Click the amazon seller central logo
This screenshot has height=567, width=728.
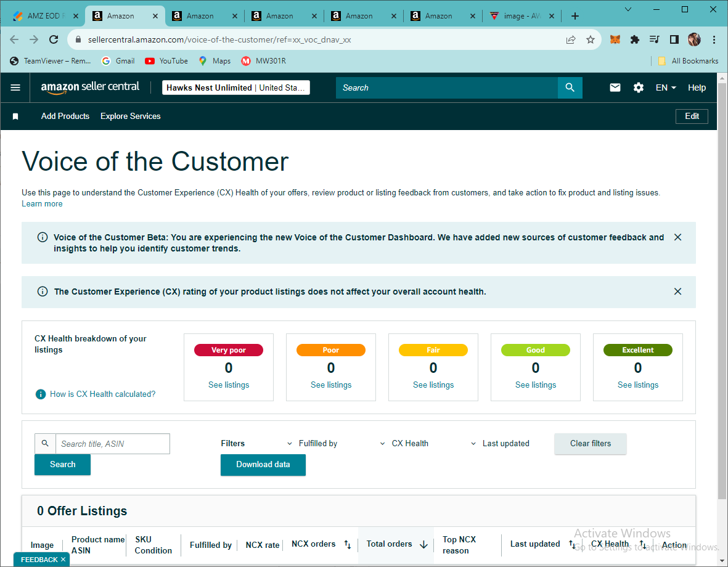tap(90, 88)
